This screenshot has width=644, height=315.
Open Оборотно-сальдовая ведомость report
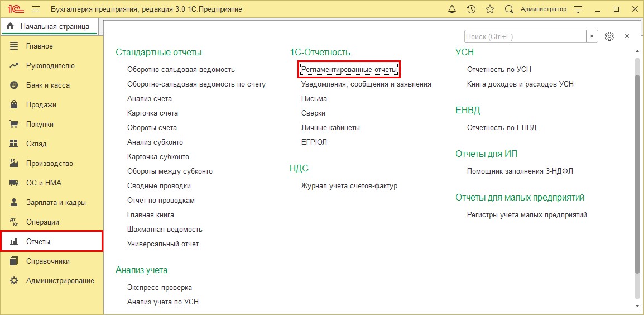(x=181, y=69)
